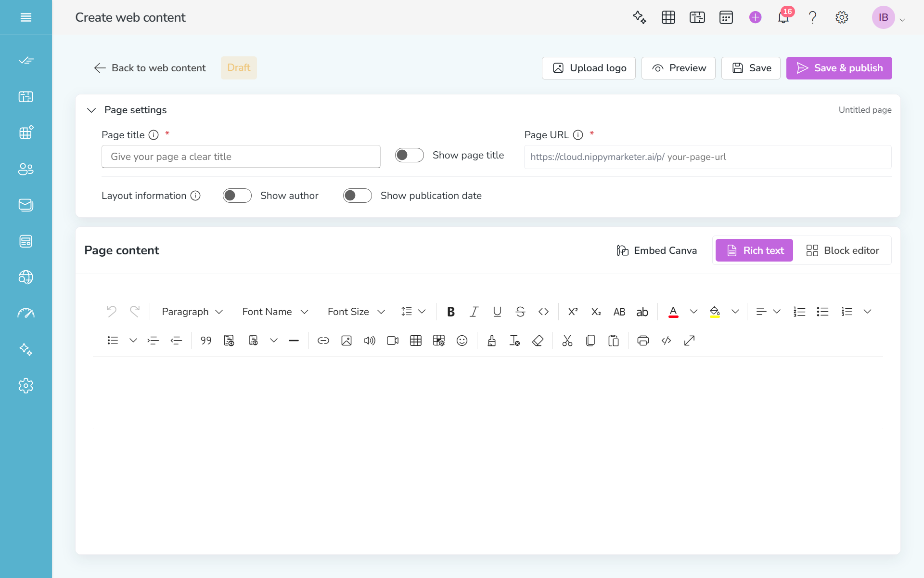Open the sidebar hamburger menu
This screenshot has width=924, height=578.
coord(26,17)
